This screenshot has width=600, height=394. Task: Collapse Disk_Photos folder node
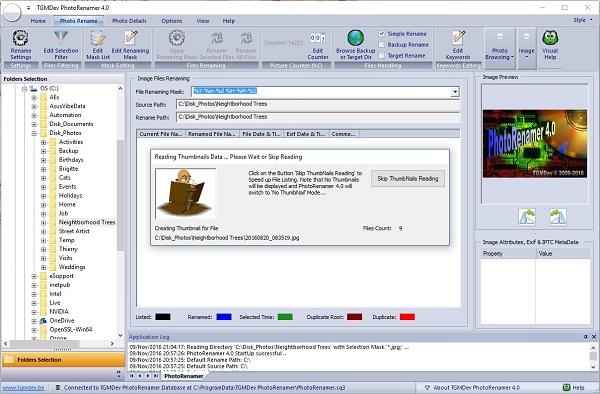click(34, 133)
